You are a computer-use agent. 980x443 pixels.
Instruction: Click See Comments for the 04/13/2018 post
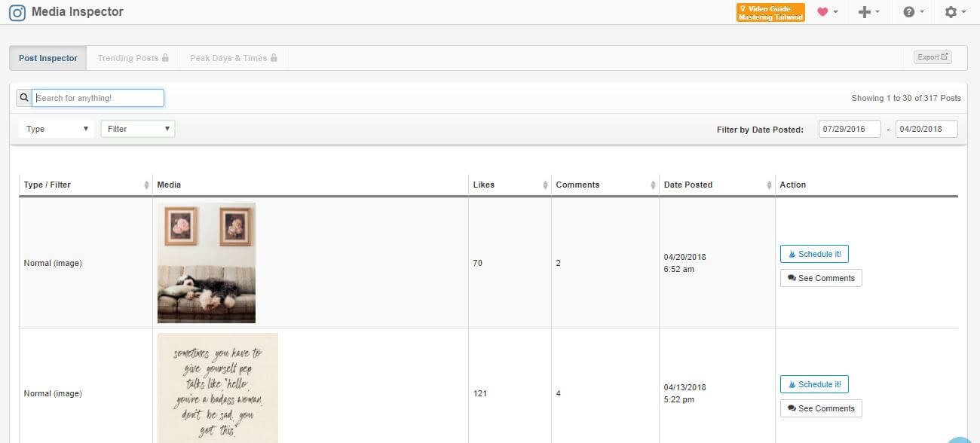[821, 408]
